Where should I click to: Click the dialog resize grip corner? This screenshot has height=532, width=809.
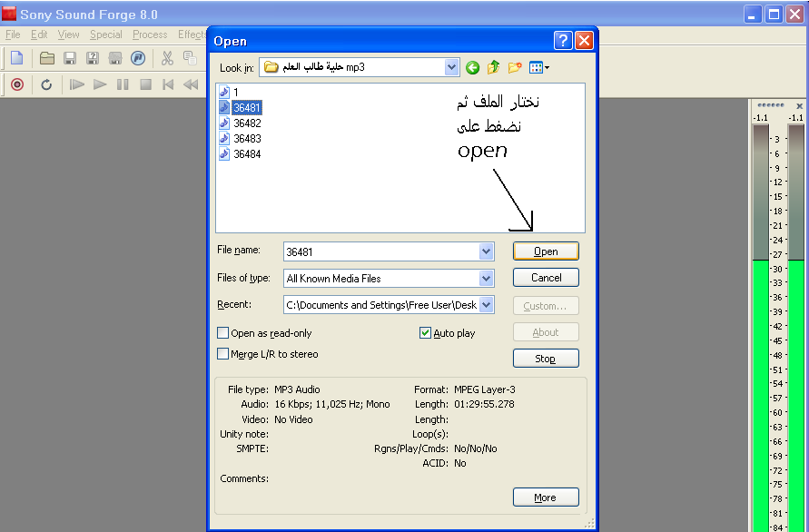click(589, 524)
